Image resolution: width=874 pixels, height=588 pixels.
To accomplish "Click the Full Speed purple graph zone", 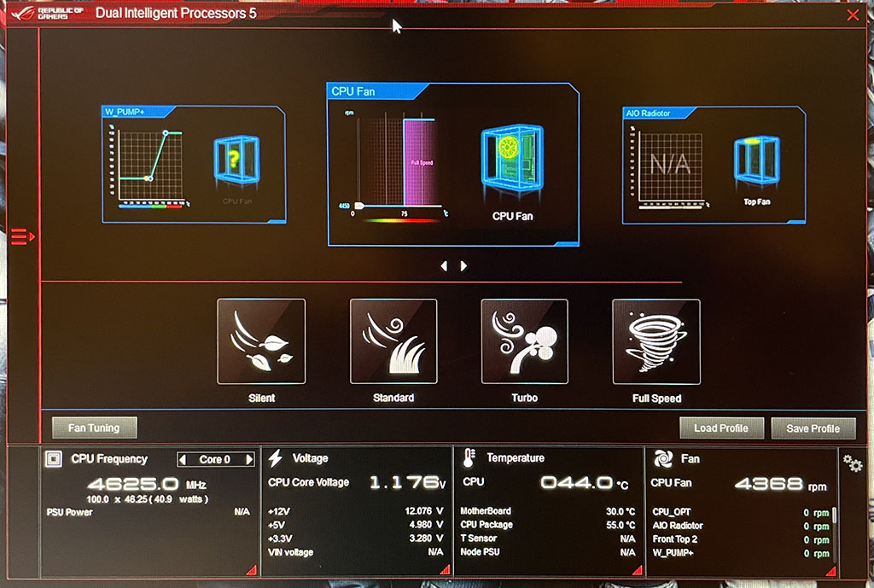I will click(x=419, y=162).
